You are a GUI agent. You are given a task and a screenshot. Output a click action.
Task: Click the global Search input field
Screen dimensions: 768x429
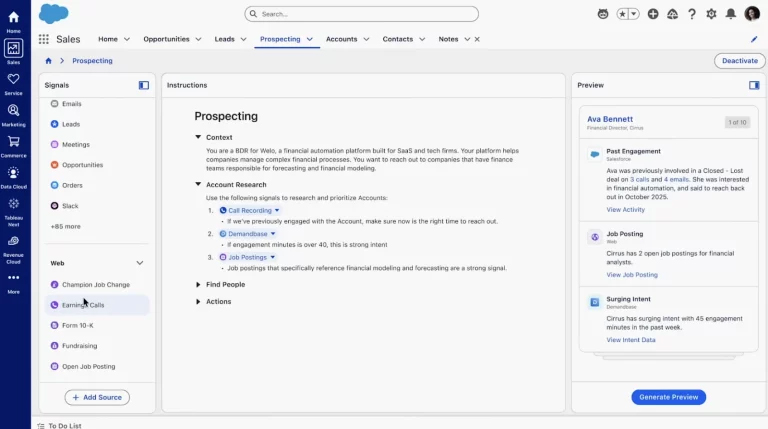click(x=361, y=14)
